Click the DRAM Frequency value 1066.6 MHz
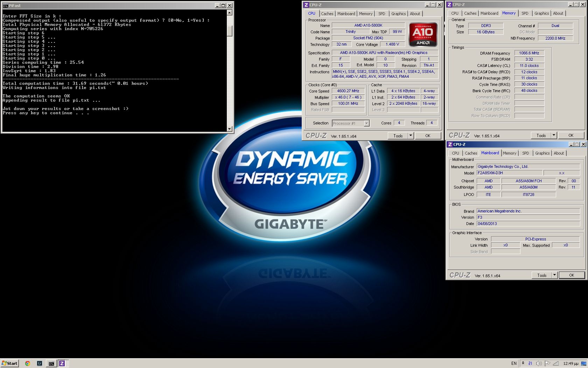This screenshot has height=368, width=588. 529,53
